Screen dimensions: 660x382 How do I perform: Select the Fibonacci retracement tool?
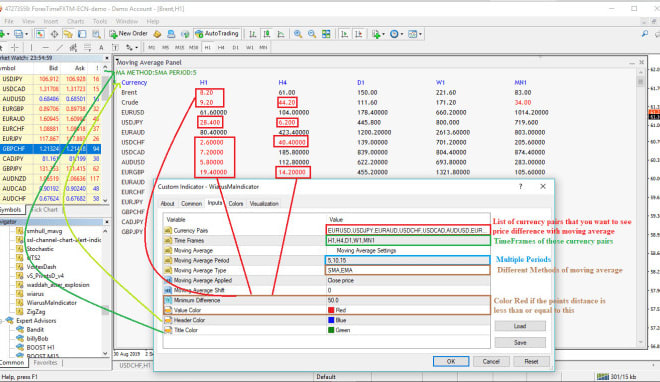pyautogui.click(x=87, y=48)
